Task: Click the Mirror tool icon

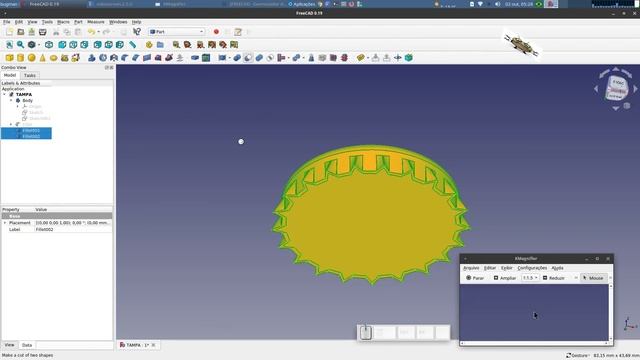Action: click(114, 58)
